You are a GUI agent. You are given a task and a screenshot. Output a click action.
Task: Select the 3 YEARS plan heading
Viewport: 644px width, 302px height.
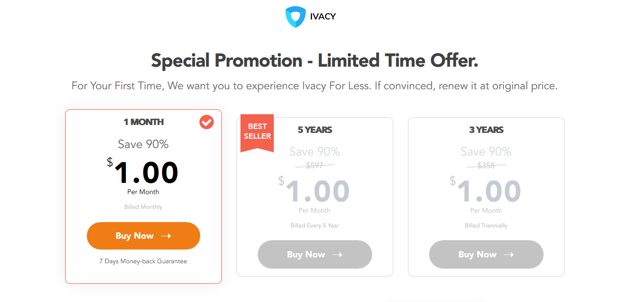(486, 130)
